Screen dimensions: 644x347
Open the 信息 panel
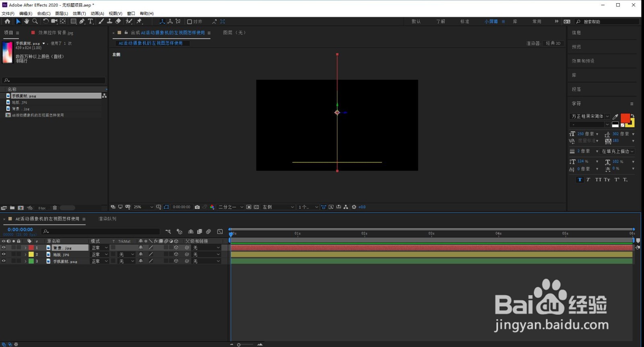pos(576,33)
